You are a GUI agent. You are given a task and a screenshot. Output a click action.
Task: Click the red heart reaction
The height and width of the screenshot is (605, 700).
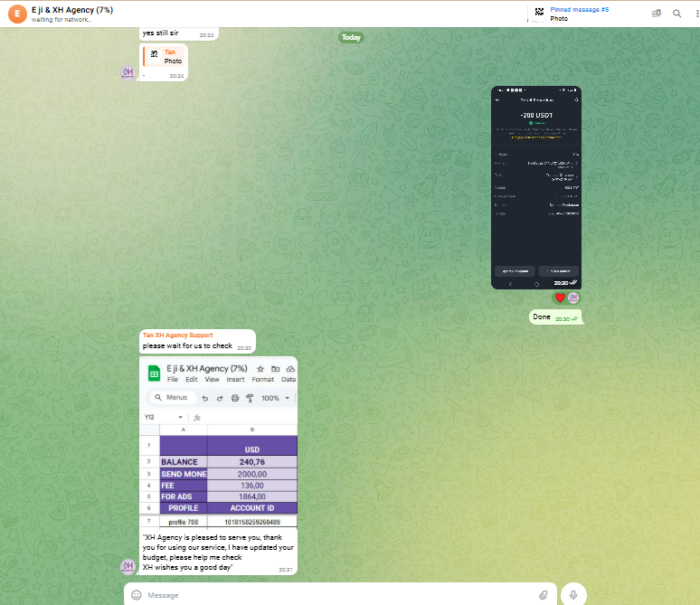click(x=560, y=298)
